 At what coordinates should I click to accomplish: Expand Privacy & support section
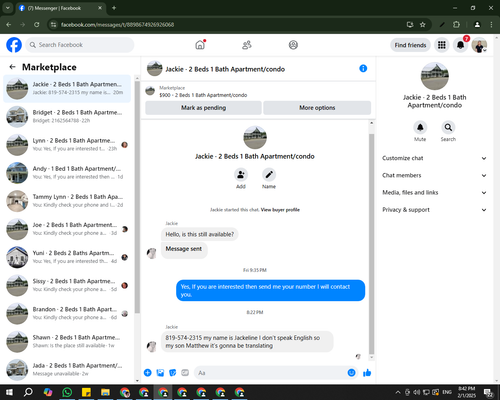[x=434, y=210]
